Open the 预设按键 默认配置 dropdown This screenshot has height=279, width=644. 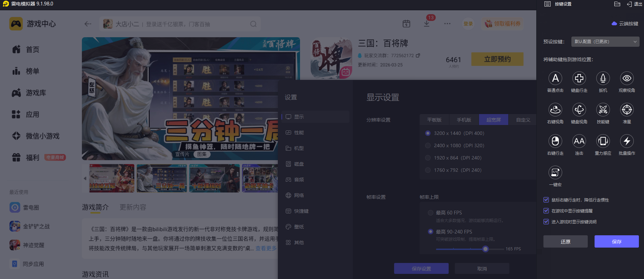point(605,42)
